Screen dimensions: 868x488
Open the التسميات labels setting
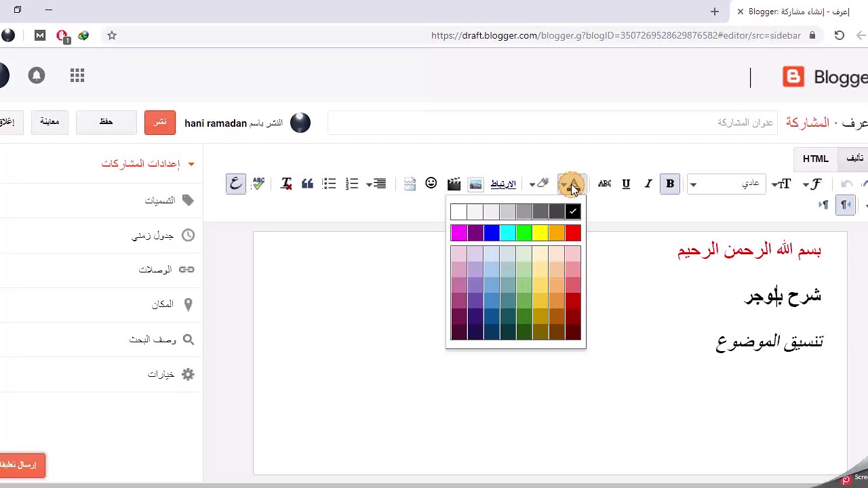tap(170, 201)
